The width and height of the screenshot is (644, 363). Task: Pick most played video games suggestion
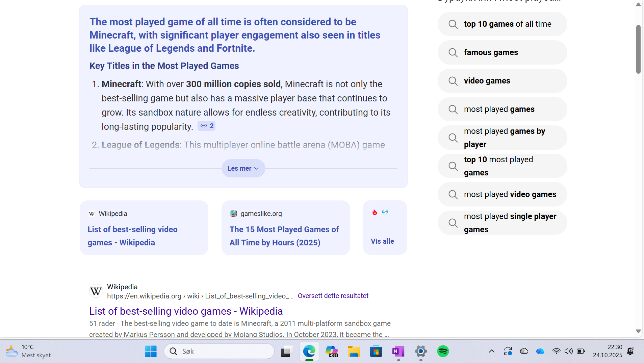pyautogui.click(x=503, y=194)
